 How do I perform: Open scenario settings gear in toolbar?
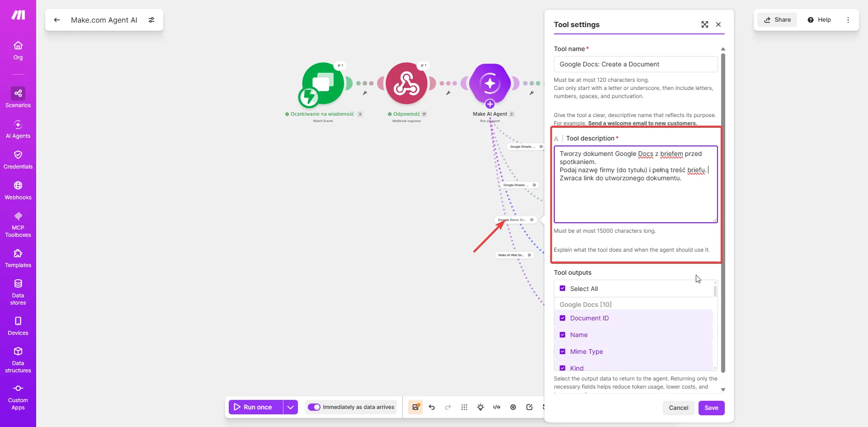pyautogui.click(x=513, y=407)
